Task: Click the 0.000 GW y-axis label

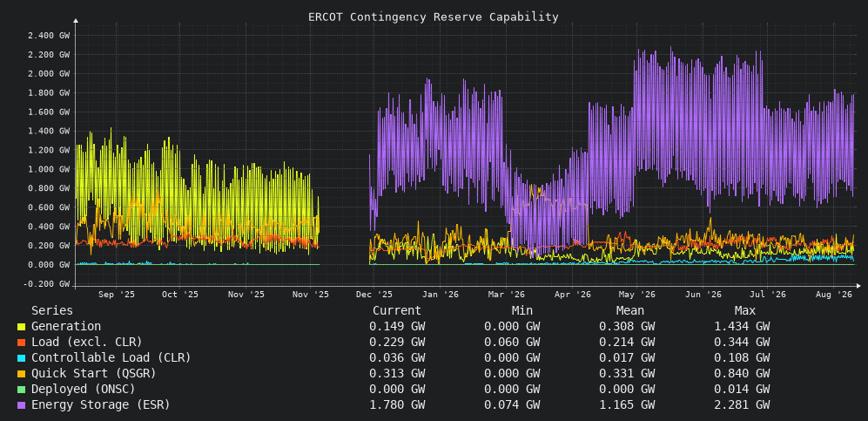Action: click(x=48, y=265)
